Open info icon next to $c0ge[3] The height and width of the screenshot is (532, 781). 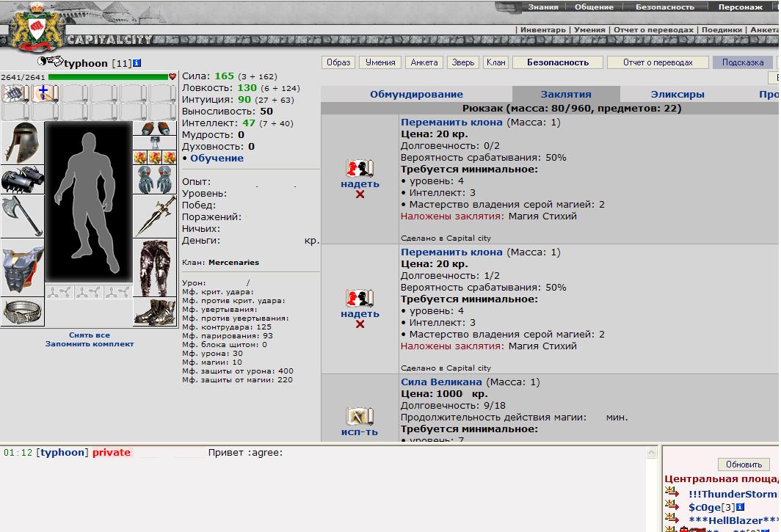740,507
